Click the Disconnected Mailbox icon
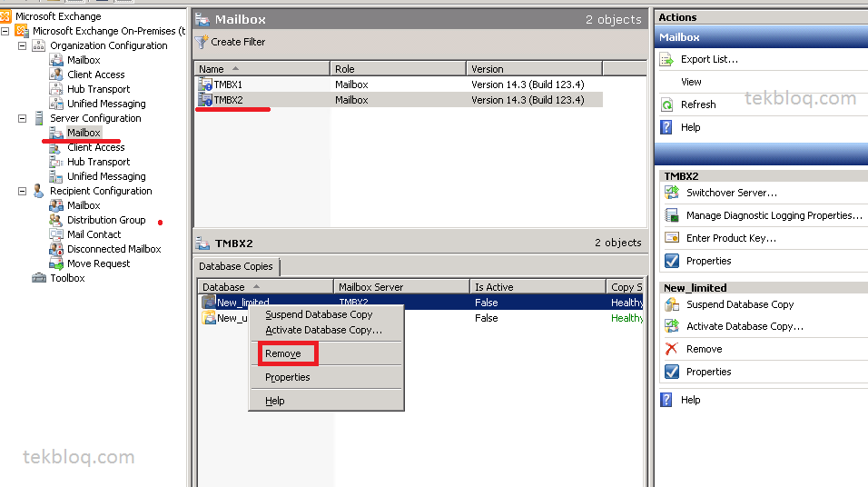 click(x=56, y=249)
